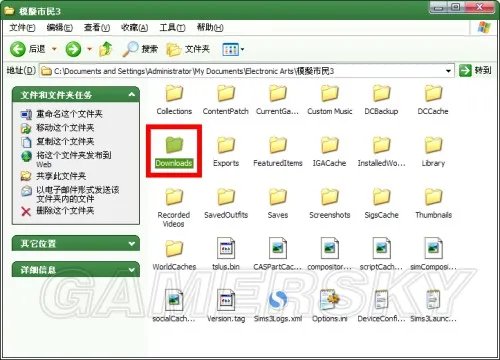
Task: Go up one folder level
Action: pos(106,49)
